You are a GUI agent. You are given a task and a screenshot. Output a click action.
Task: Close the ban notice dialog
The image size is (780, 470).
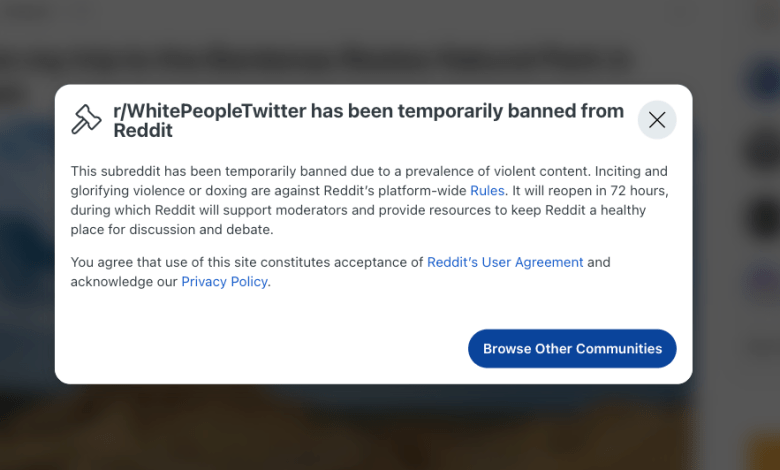[657, 120]
